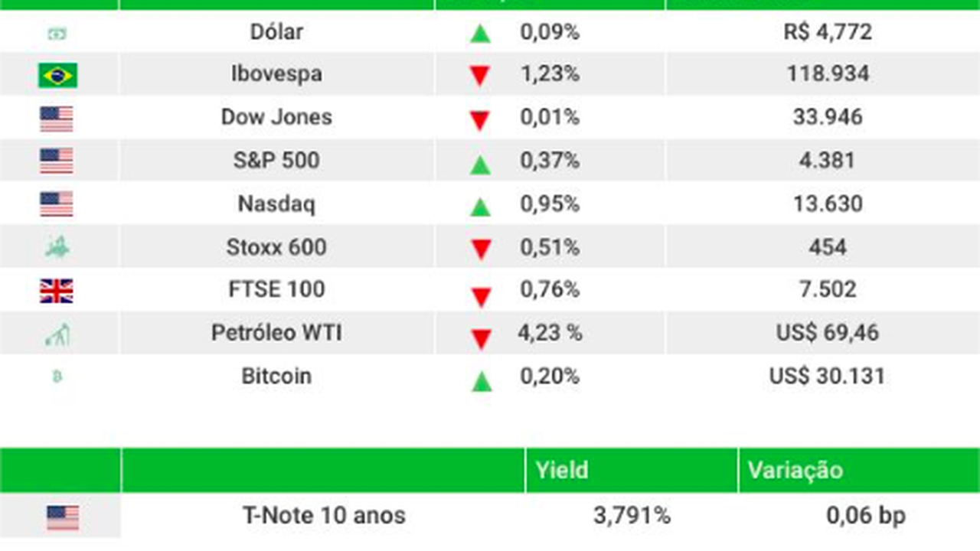Screen dimensions: 980x551
Task: Select the Variação column header
Action: pyautogui.click(x=795, y=470)
